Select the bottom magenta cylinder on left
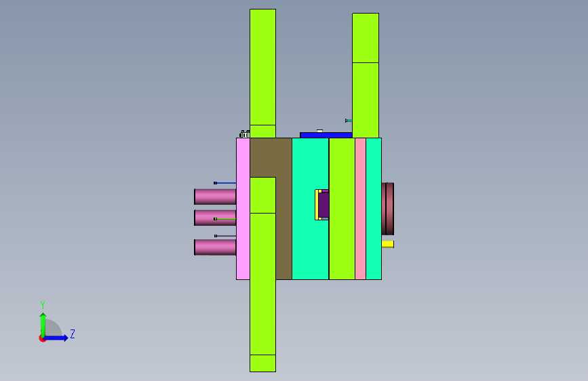588x381 pixels. pyautogui.click(x=215, y=247)
